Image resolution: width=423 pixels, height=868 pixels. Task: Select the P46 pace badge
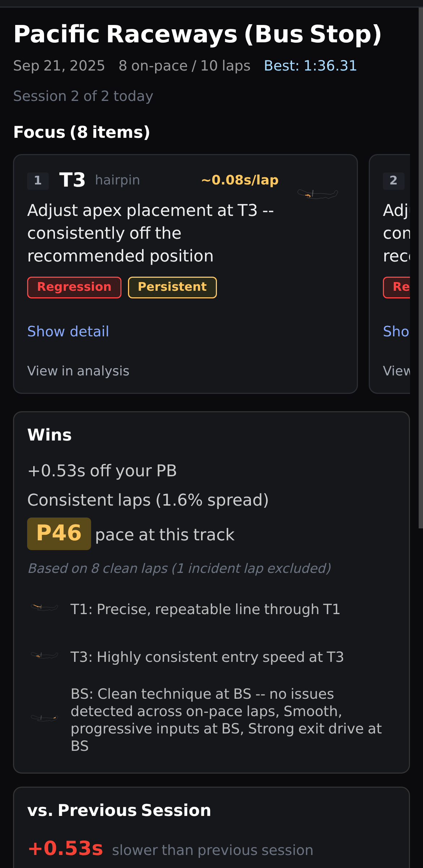point(59,533)
